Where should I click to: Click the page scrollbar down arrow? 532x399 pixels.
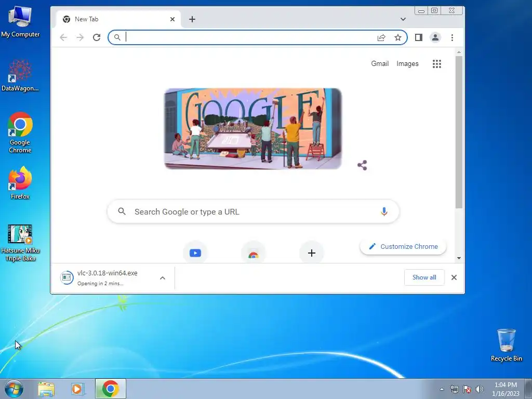[x=459, y=258]
